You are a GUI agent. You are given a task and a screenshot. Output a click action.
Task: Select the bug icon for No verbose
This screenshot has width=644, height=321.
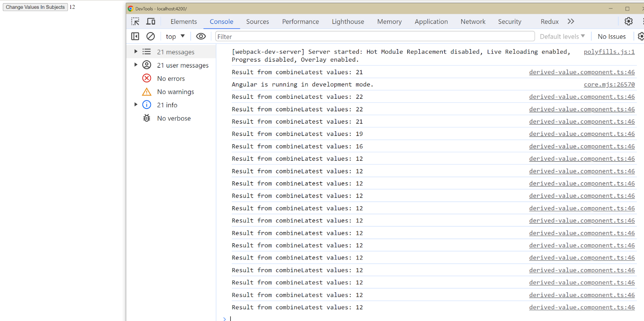pos(147,118)
